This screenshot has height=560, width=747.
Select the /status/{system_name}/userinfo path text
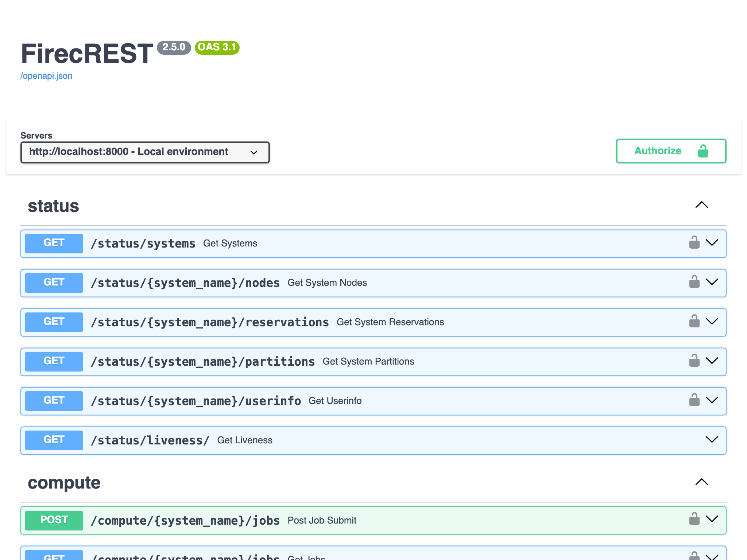196,401
